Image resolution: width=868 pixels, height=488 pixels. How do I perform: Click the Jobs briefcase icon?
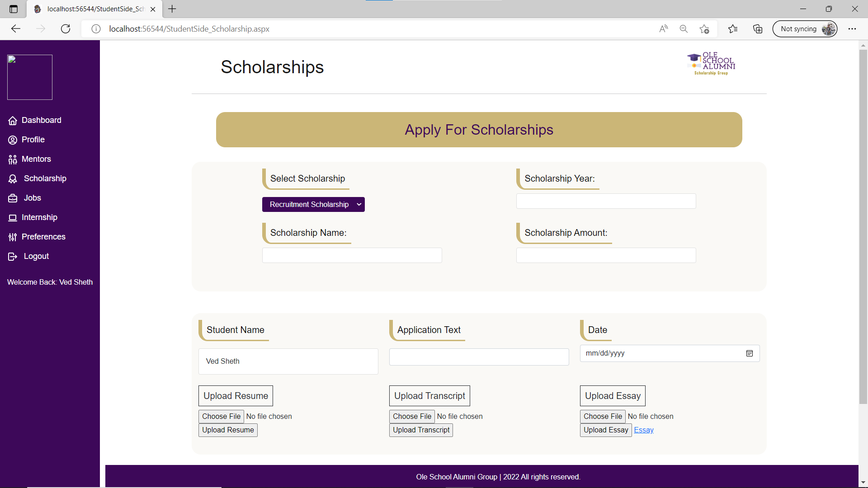click(x=13, y=198)
